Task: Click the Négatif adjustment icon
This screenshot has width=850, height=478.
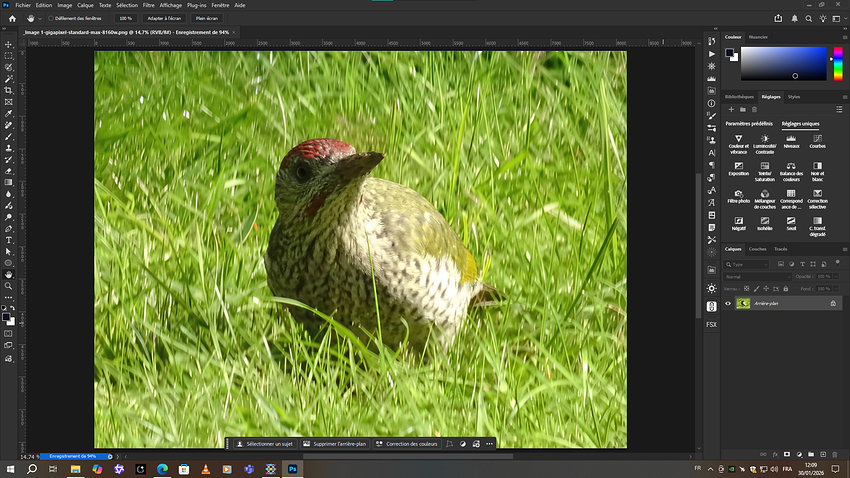Action: pos(738,221)
